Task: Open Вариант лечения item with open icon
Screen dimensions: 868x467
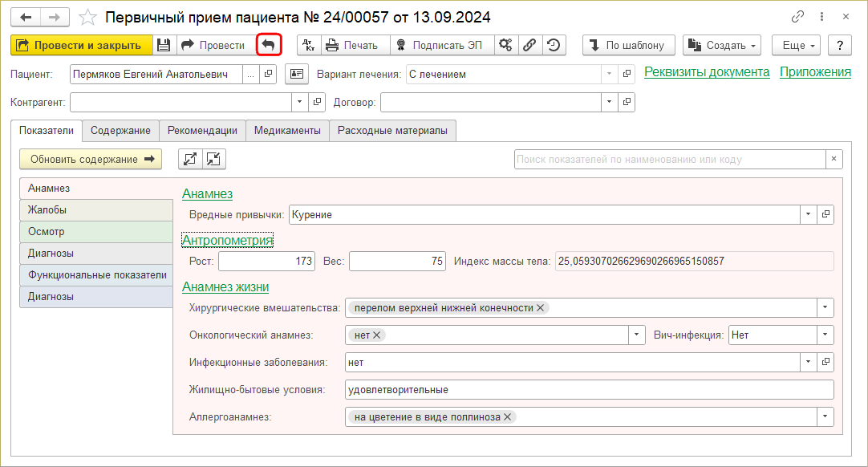Action: [627, 74]
